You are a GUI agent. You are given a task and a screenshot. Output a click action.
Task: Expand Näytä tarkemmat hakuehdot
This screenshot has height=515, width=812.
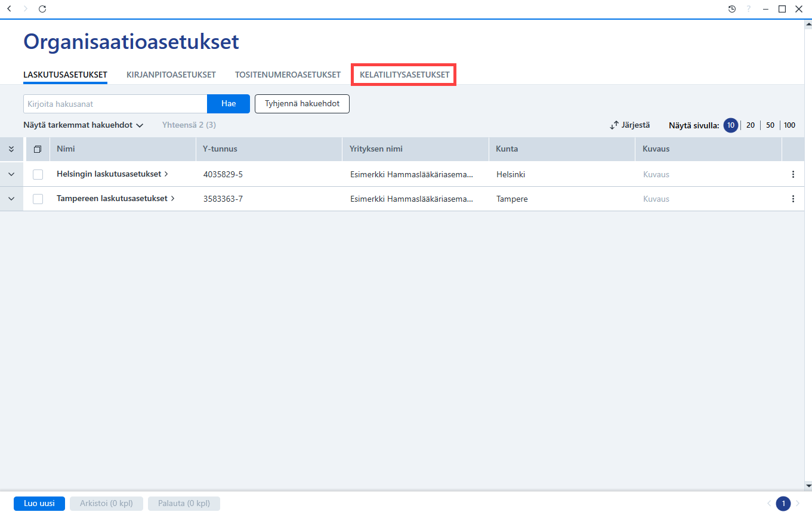pyautogui.click(x=84, y=125)
